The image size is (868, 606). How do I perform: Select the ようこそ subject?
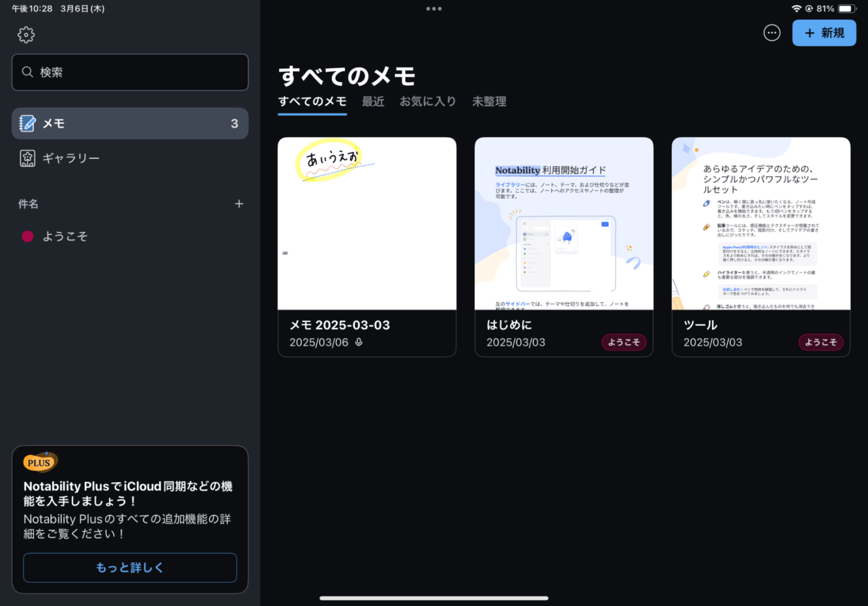pos(130,236)
